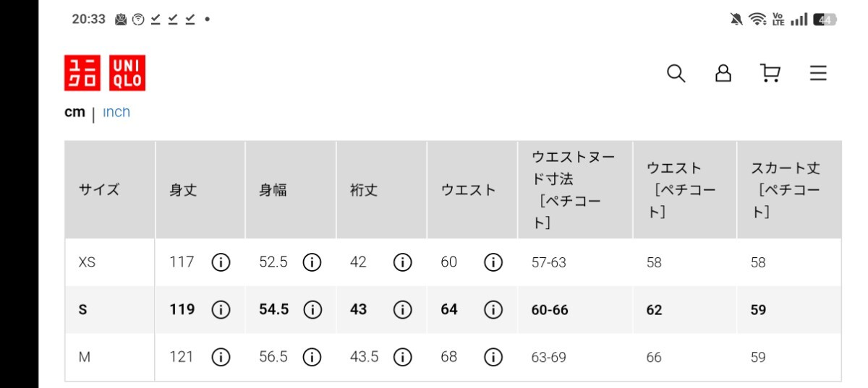Click the S size row label
Image resolution: width=868 pixels, height=388 pixels.
coord(82,309)
